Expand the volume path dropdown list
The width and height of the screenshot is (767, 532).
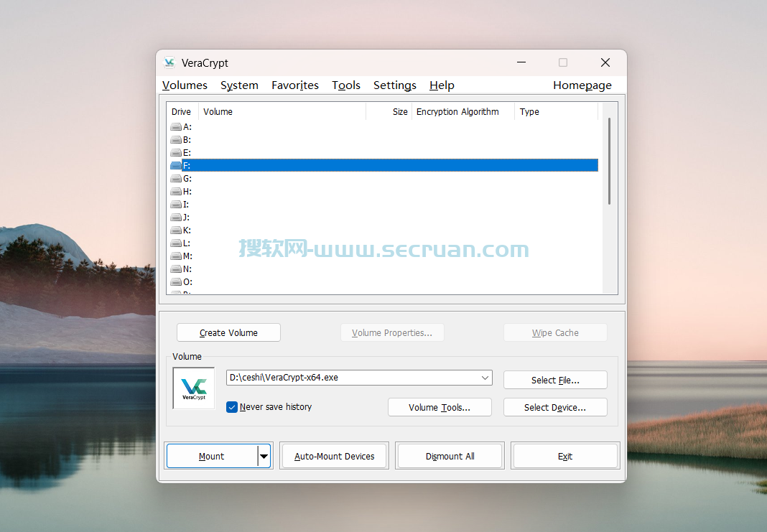click(x=485, y=378)
